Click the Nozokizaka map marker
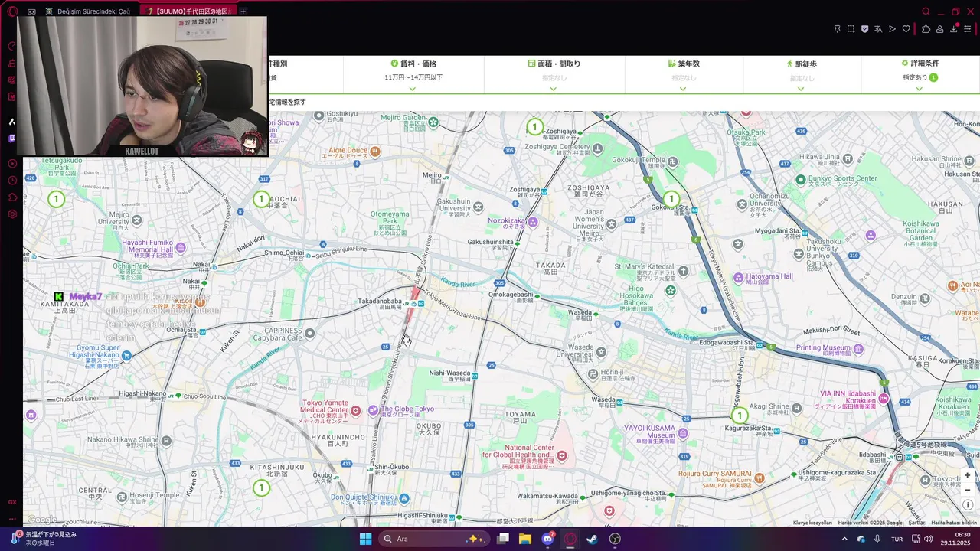The width and height of the screenshot is (980, 551). (533, 222)
